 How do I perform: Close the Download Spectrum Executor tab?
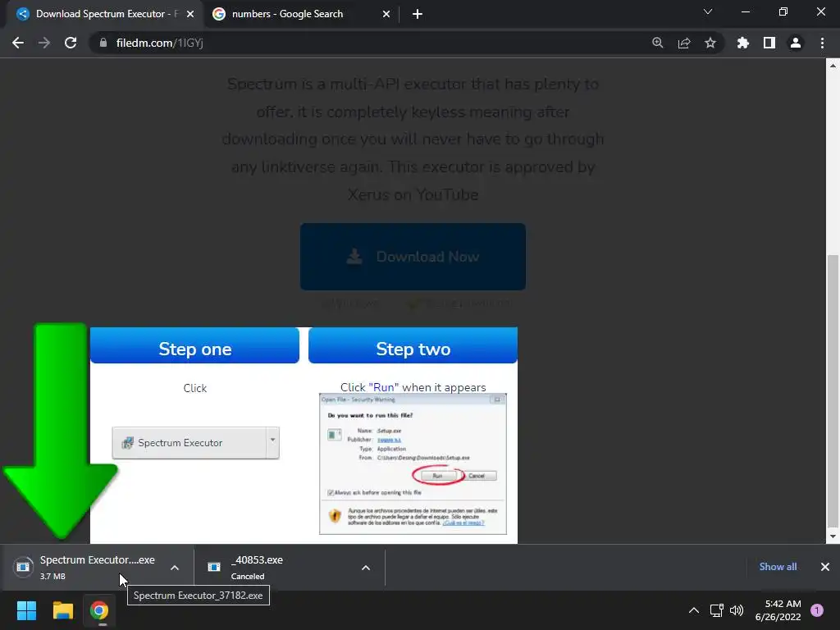coord(190,14)
